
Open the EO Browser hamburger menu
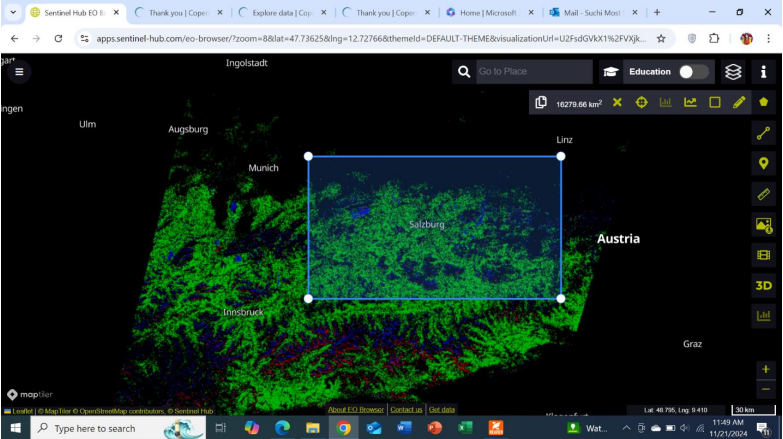(19, 72)
